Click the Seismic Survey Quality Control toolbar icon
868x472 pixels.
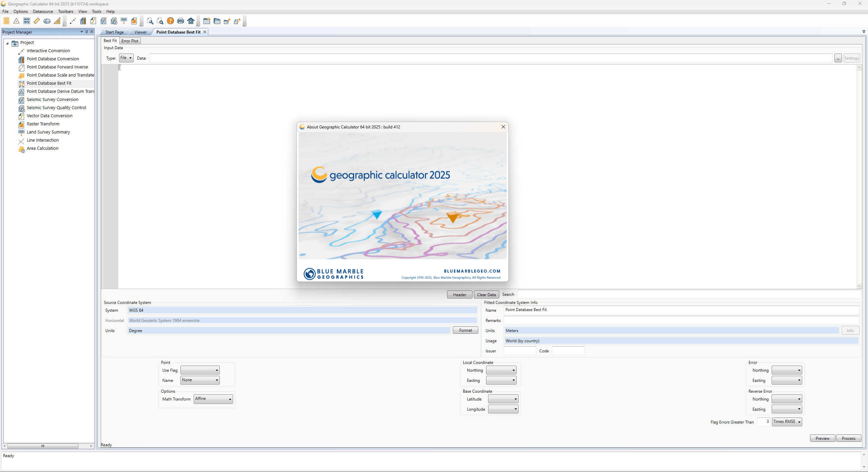pyautogui.click(x=114, y=21)
